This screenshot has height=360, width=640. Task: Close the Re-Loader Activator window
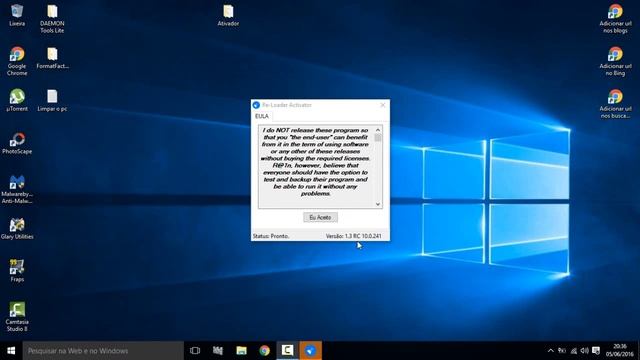(382, 105)
